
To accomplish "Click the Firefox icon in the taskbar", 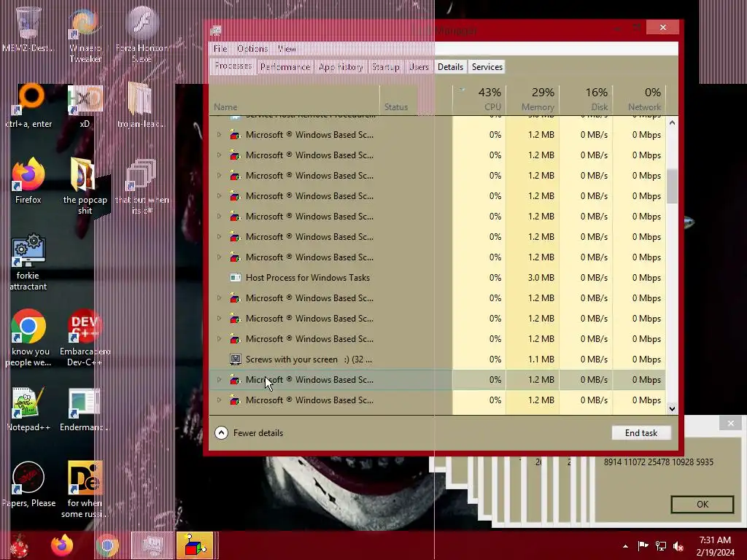I will point(62,545).
